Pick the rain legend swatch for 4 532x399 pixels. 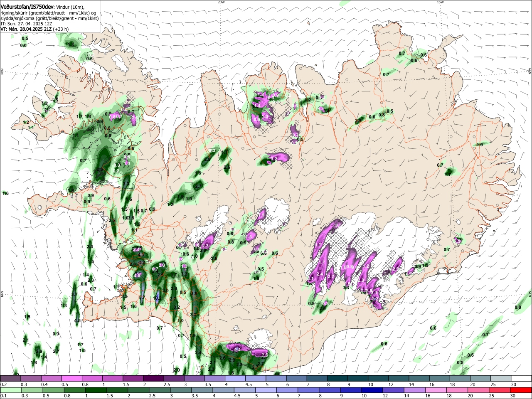224,390
